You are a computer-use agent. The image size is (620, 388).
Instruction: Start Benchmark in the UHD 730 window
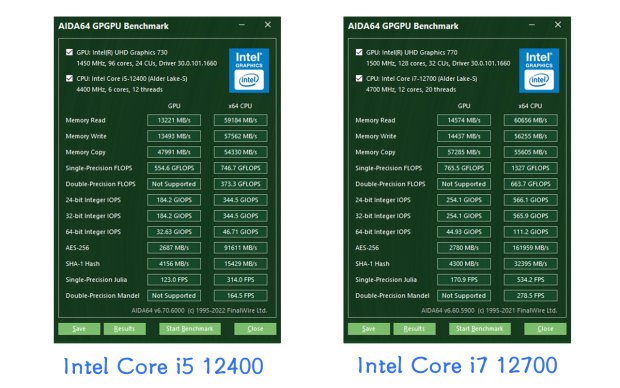point(190,329)
